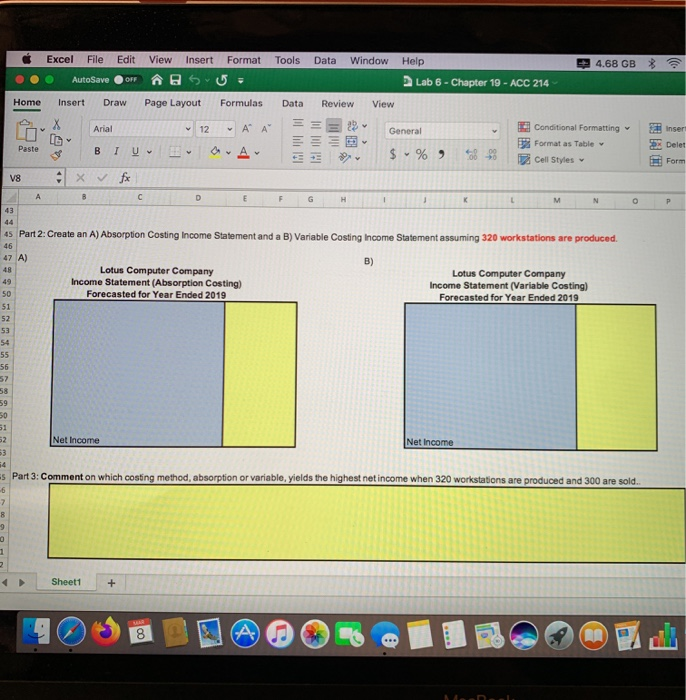Viewport: 686px width, 700px height.
Task: Open the font size 12 dropdown
Action: (x=230, y=129)
